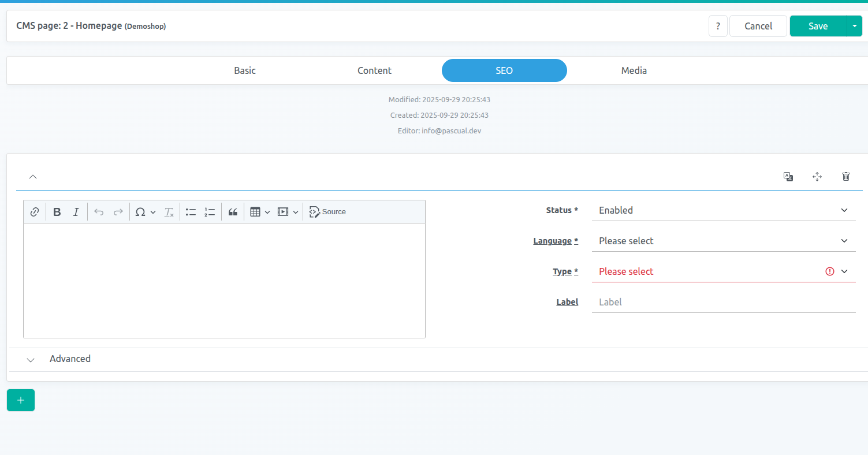Expand the Advanced section
868x455 pixels.
tap(69, 359)
